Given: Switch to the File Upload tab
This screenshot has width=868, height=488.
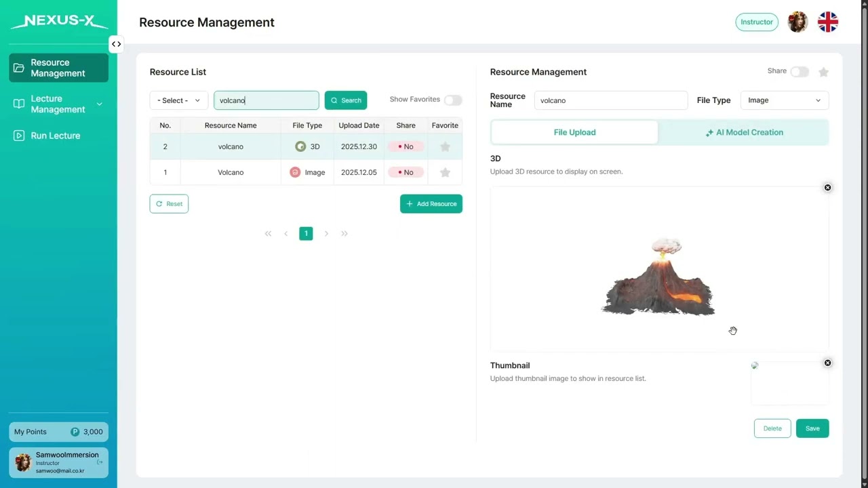Looking at the screenshot, I should (574, 132).
